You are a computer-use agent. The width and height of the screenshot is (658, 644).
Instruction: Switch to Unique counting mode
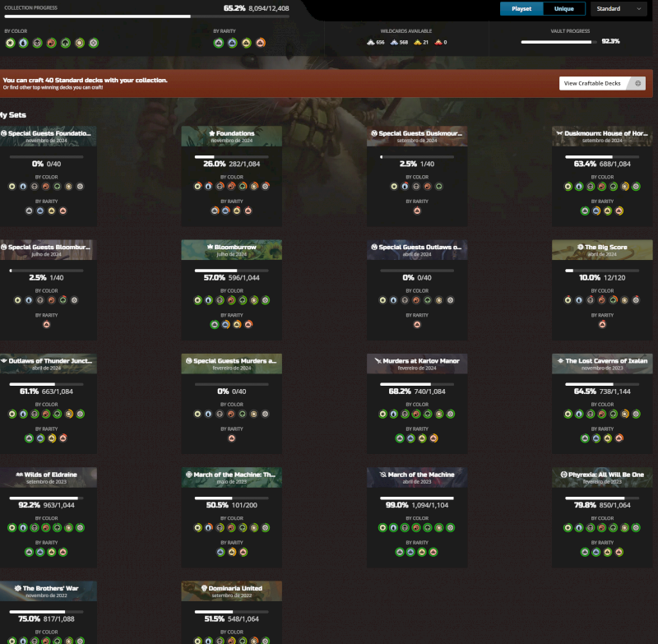[x=564, y=8]
